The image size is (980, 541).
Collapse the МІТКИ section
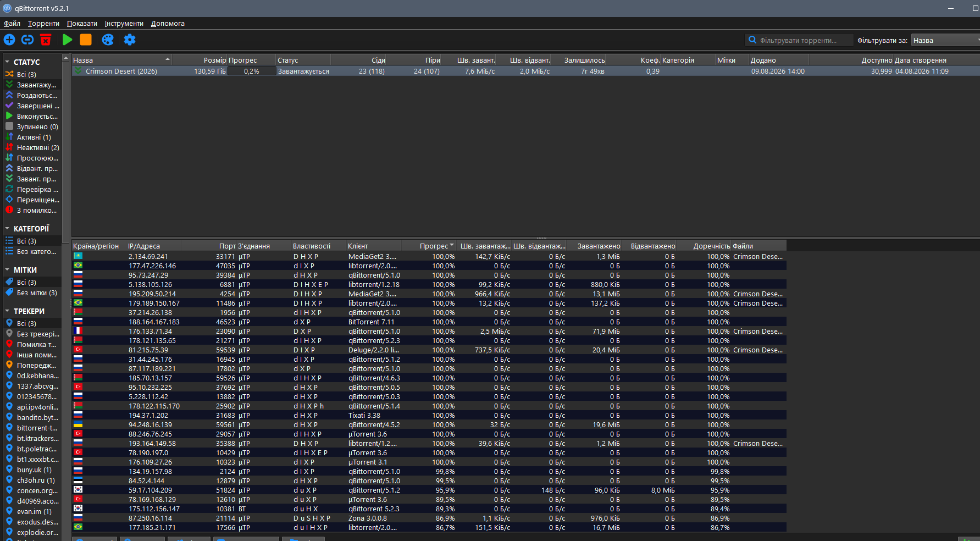pos(7,270)
